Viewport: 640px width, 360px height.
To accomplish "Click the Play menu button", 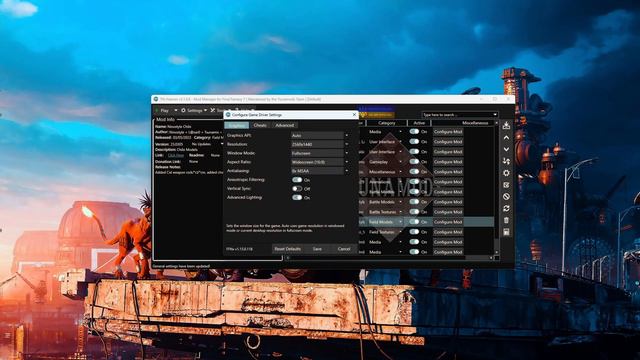I will pos(164,110).
